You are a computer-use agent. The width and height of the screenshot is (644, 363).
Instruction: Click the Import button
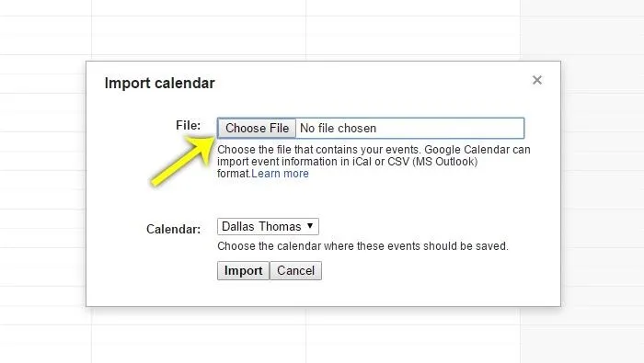(243, 271)
